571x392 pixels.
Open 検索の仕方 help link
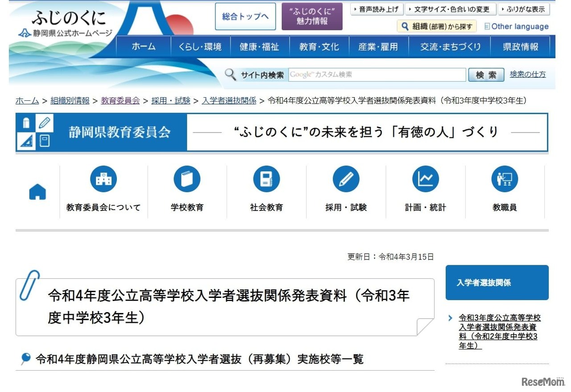(528, 74)
